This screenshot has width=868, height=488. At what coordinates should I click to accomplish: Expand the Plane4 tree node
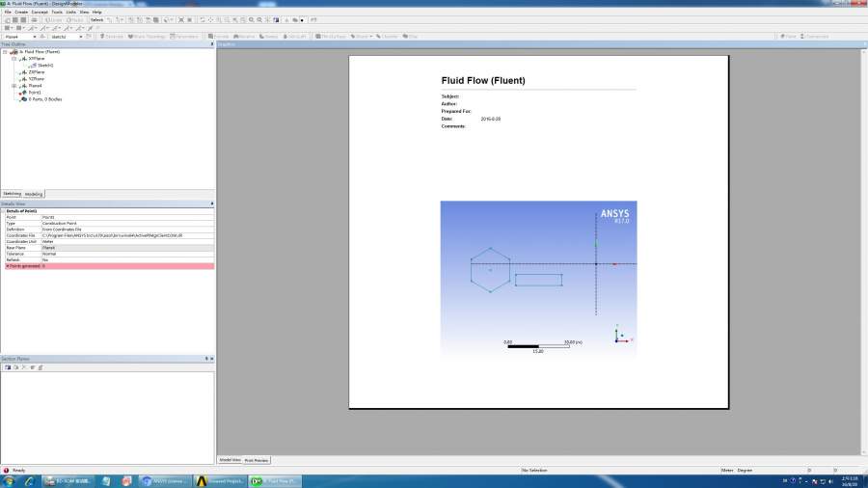pyautogui.click(x=14, y=86)
